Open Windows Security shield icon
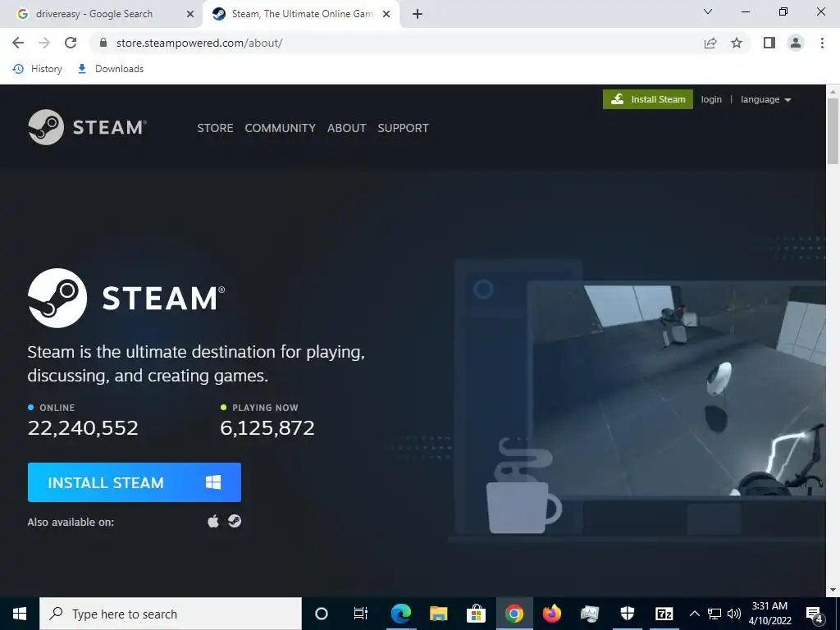 (628, 614)
